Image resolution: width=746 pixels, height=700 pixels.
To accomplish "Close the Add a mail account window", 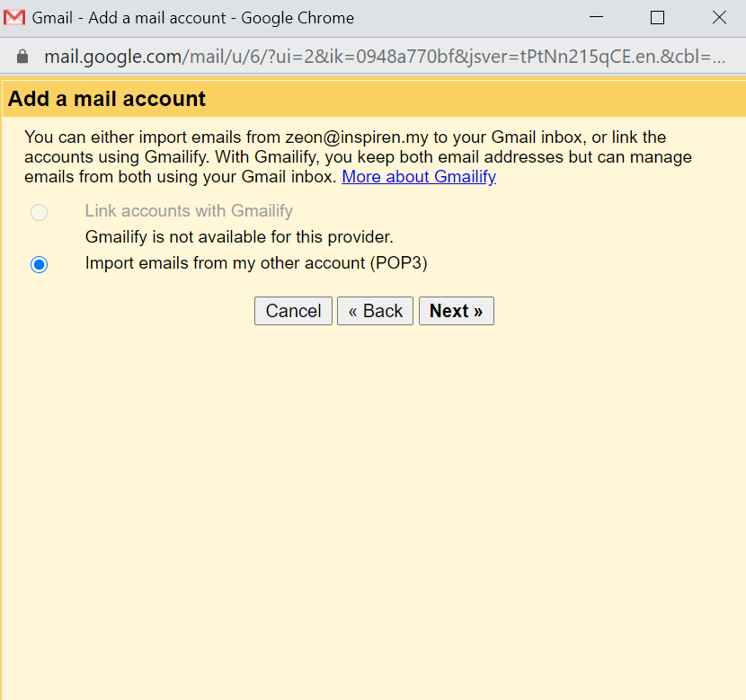I will click(719, 18).
